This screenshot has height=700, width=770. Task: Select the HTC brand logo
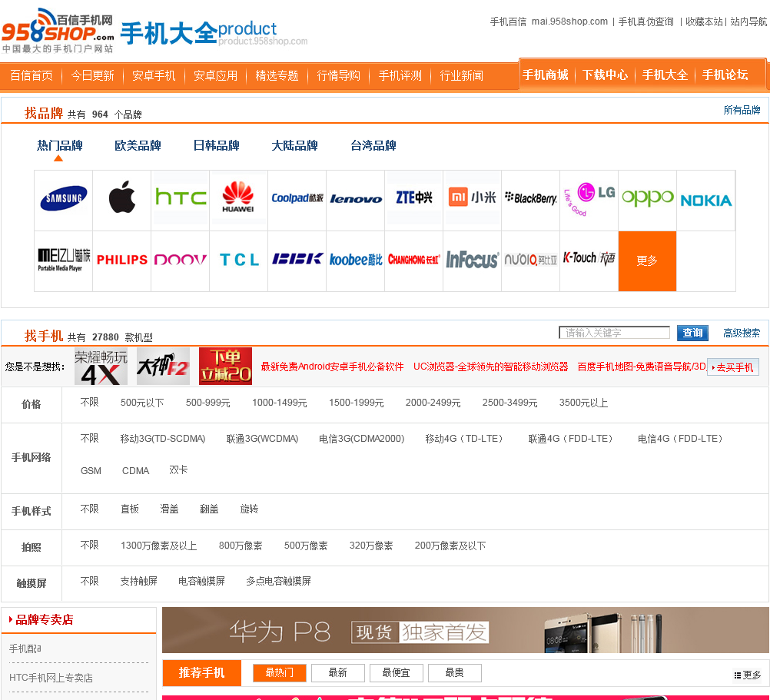point(181,197)
